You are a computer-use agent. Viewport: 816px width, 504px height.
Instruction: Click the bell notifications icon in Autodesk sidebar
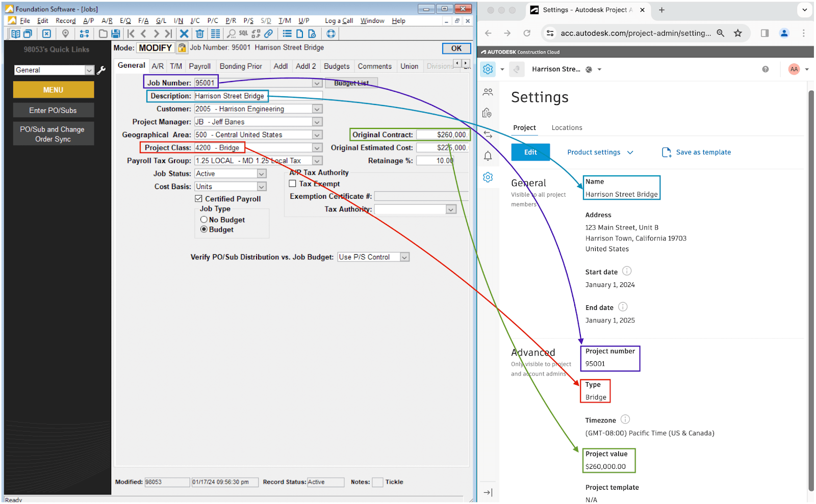(x=488, y=156)
